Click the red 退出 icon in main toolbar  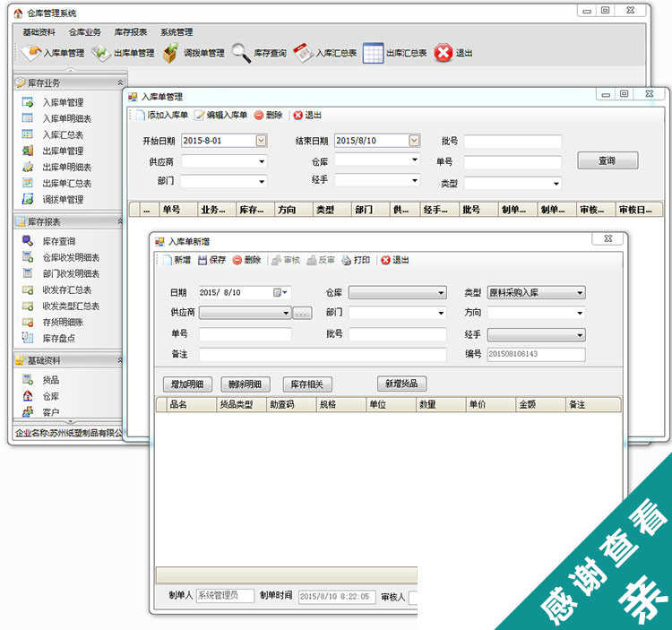444,53
